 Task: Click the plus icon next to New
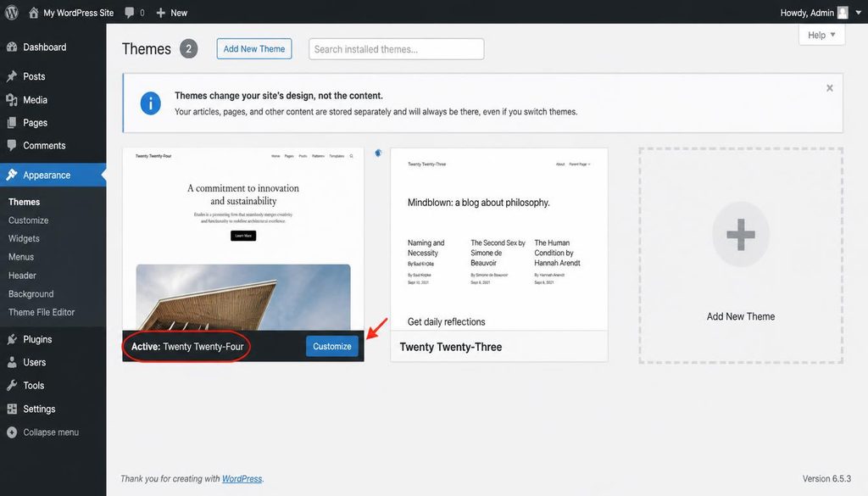[x=160, y=13]
